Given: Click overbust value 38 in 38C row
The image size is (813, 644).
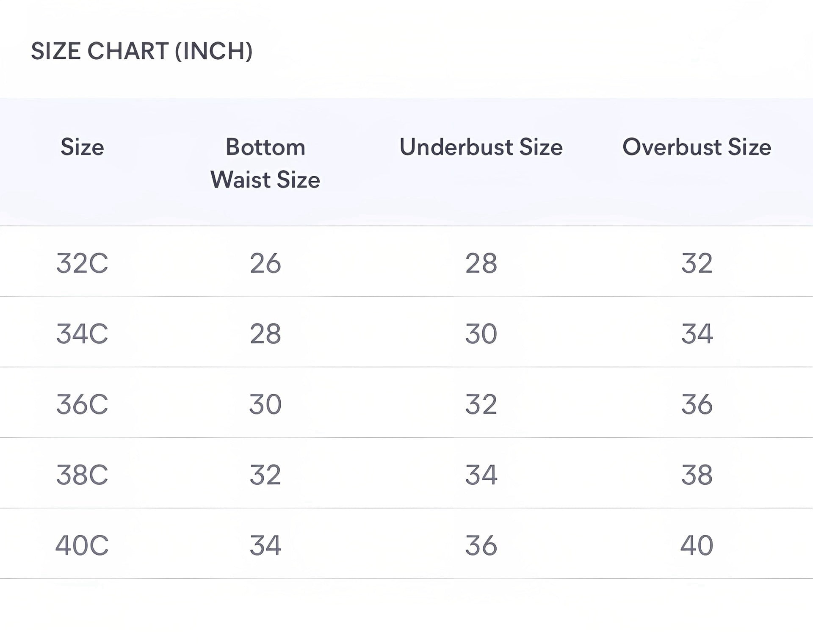Looking at the screenshot, I should point(697,475).
